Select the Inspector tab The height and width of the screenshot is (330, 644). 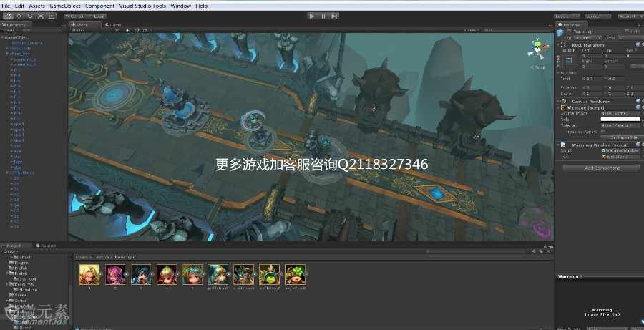click(571, 24)
